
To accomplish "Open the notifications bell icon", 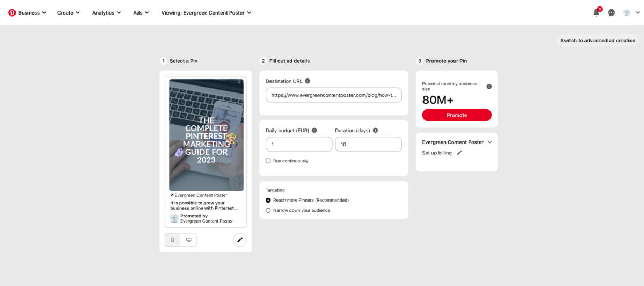I will [x=596, y=12].
